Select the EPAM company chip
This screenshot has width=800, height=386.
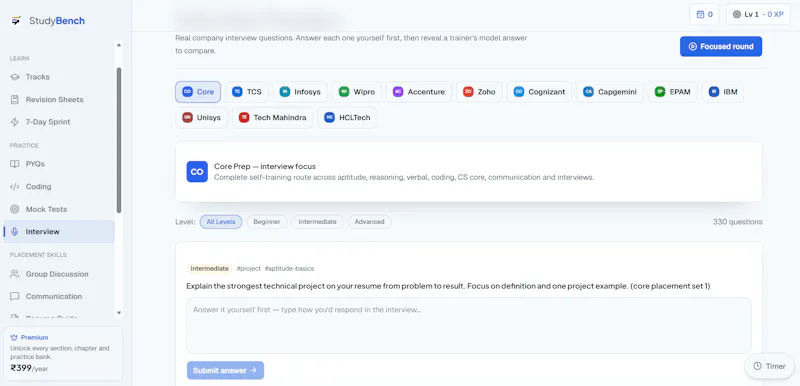tap(672, 92)
